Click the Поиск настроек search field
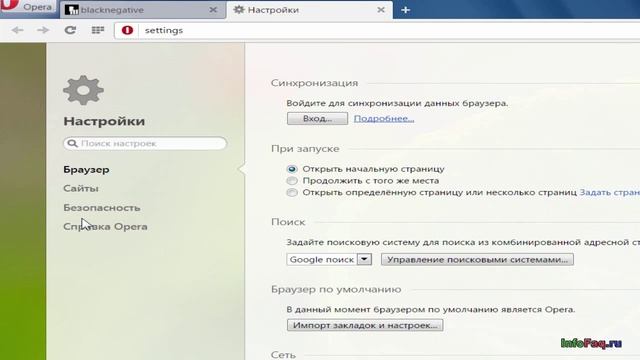Image resolution: width=640 pixels, height=360 pixels. pos(145,143)
